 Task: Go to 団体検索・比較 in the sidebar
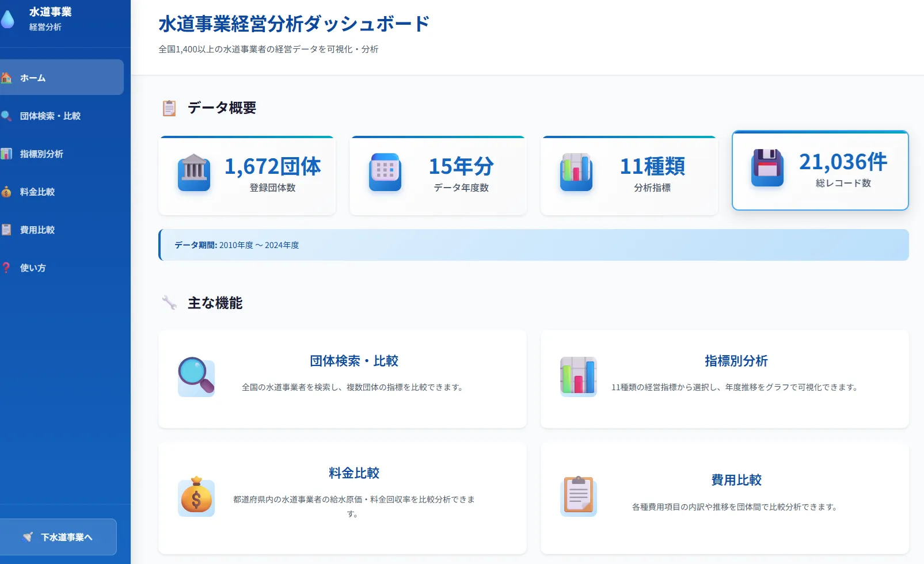pos(62,116)
